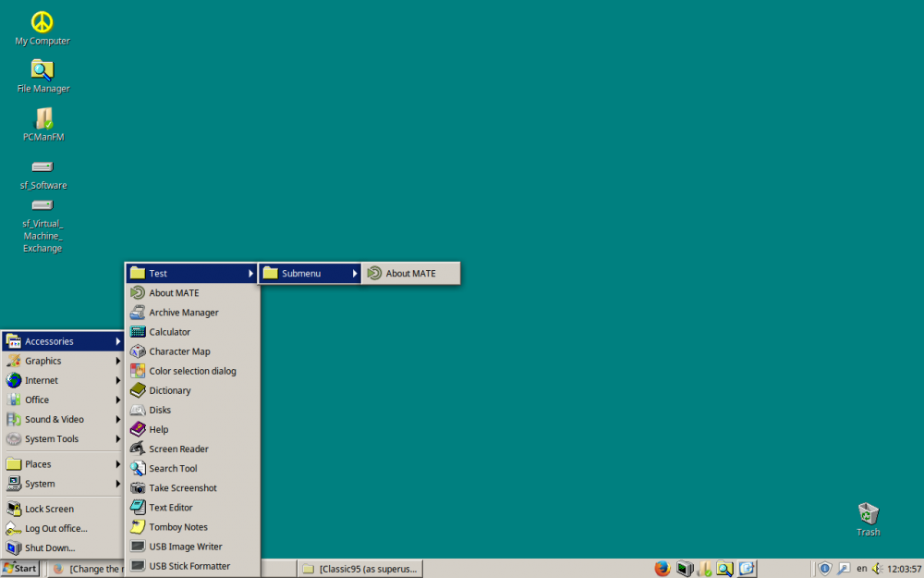
Task: Switch to '[Classic95 (as superus...' taskbar window
Action: tap(360, 569)
